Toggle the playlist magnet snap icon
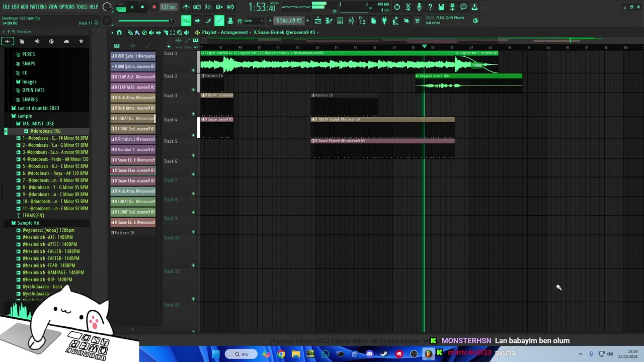The image size is (644, 362). 119,33
